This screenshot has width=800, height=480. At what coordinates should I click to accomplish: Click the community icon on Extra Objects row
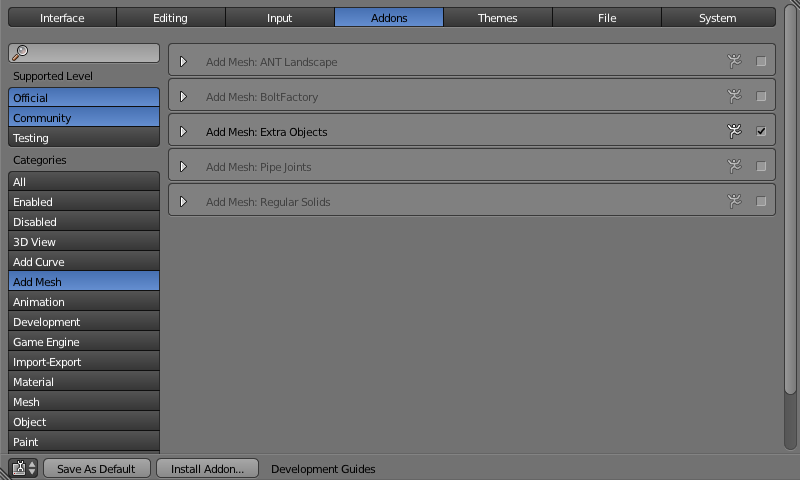735,131
